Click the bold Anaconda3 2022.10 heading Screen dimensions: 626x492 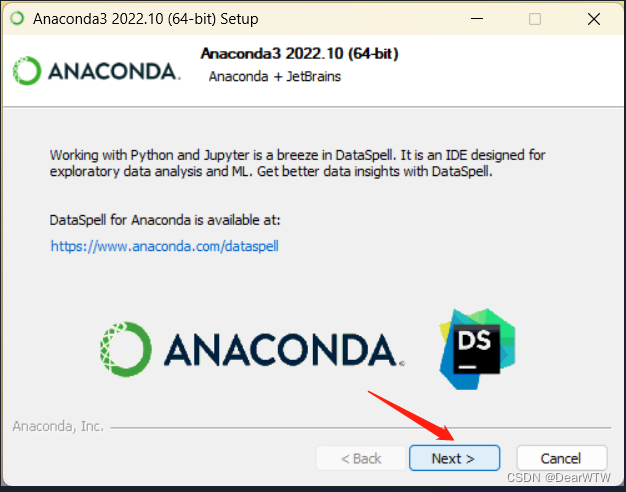tap(299, 54)
